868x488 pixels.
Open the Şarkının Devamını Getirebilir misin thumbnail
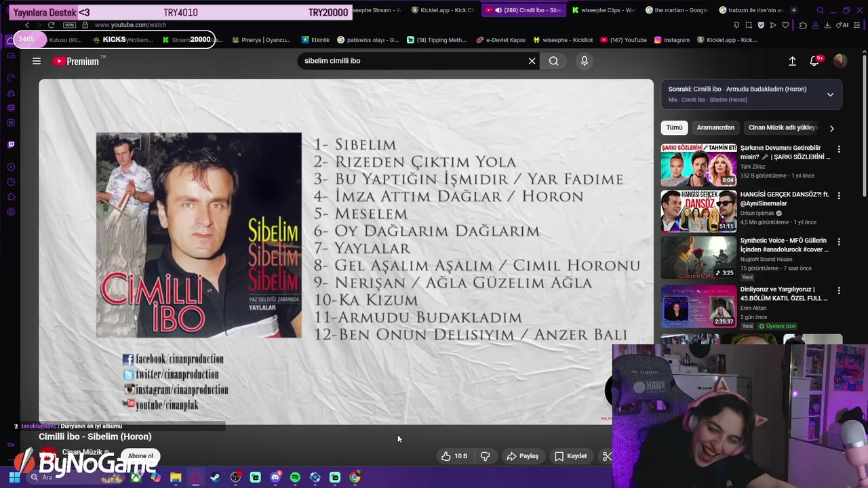click(x=698, y=165)
